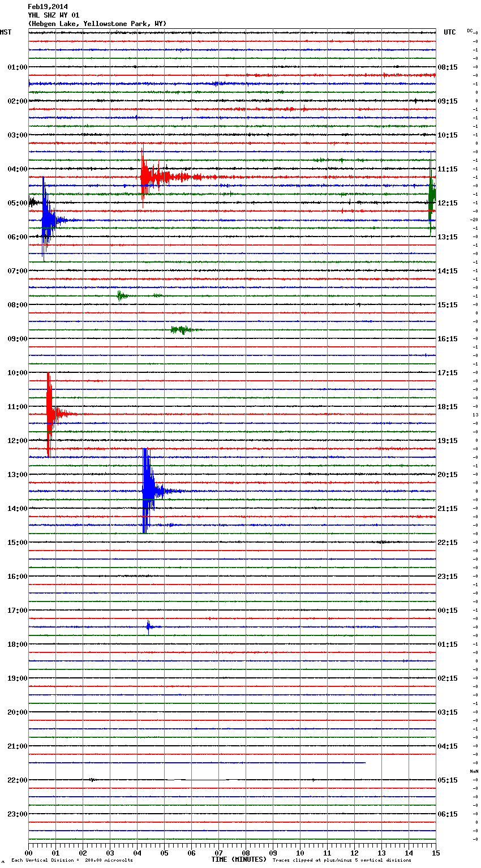
Task: Click the 06:15 UTC time label
Action: click(448, 814)
